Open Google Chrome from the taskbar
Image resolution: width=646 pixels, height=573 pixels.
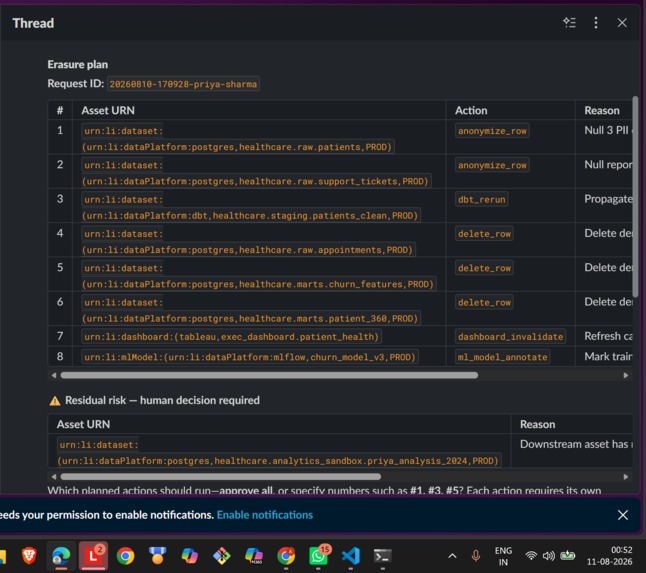click(126, 556)
